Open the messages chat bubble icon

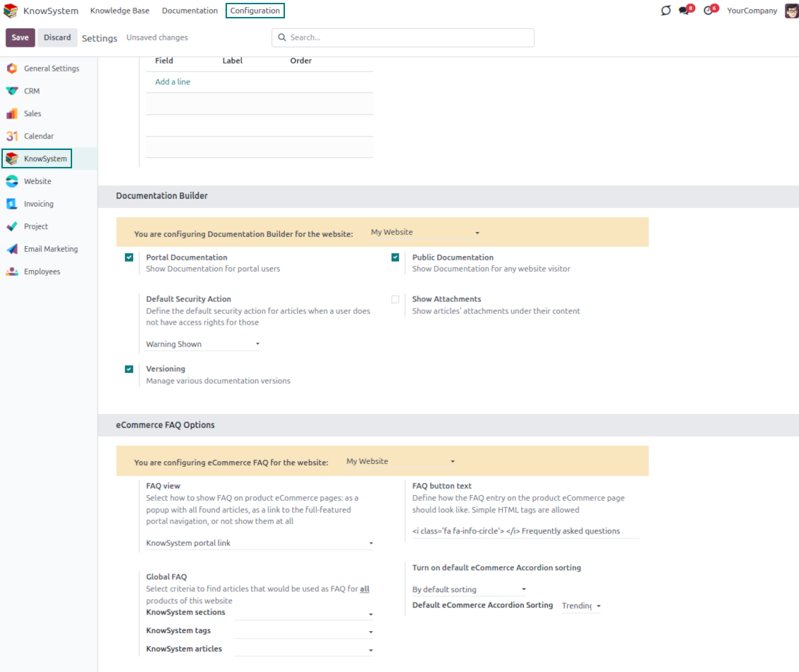(x=684, y=11)
